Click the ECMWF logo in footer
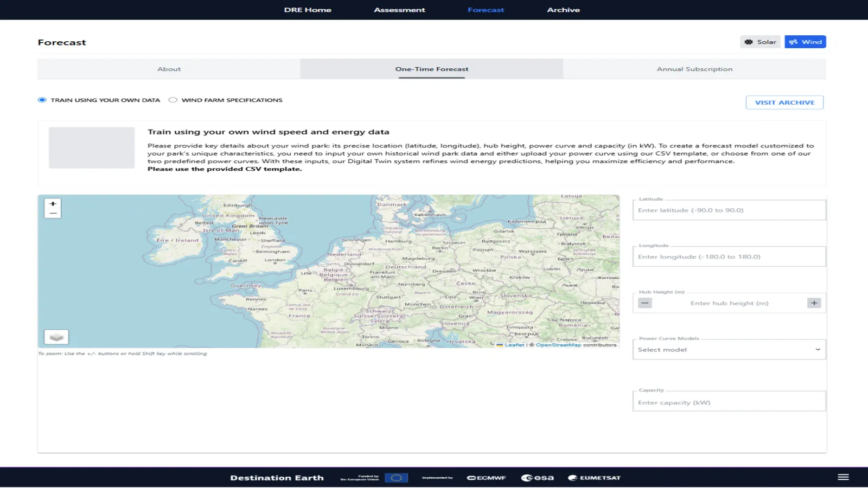The image size is (868, 488). click(487, 478)
